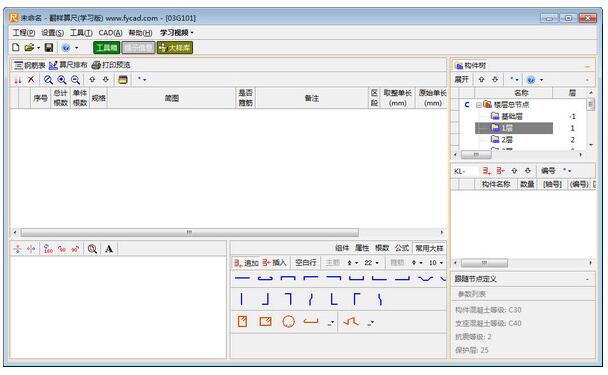
Task: Select the upward U-shaped bar shape
Action: 356,278
